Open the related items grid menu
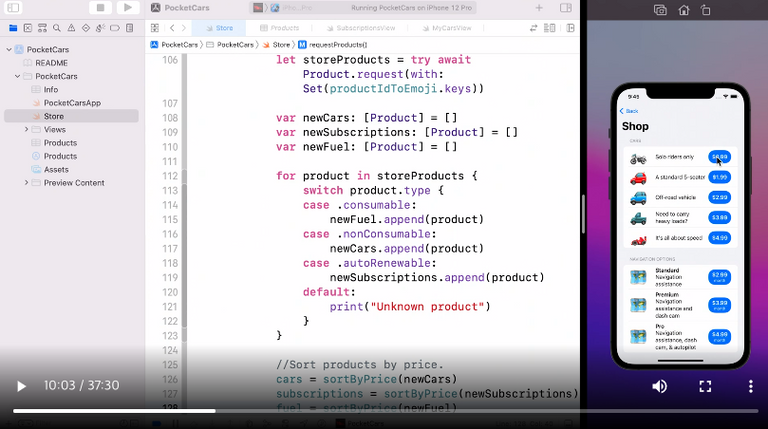Image resolution: width=768 pixels, height=429 pixels. pyautogui.click(x=155, y=28)
